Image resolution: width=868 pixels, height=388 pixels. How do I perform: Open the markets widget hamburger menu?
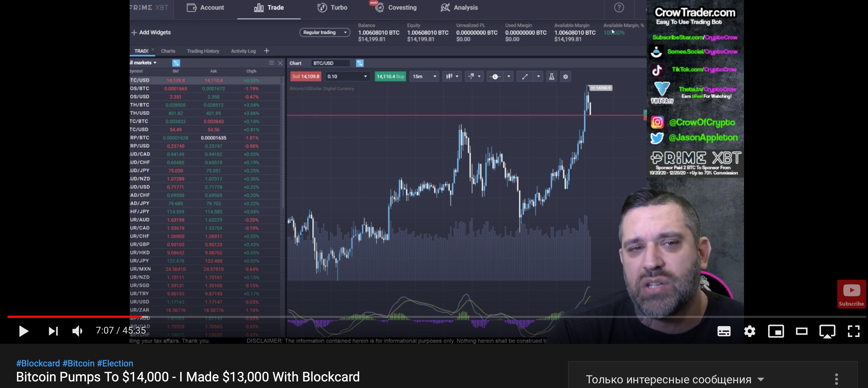[x=271, y=63]
